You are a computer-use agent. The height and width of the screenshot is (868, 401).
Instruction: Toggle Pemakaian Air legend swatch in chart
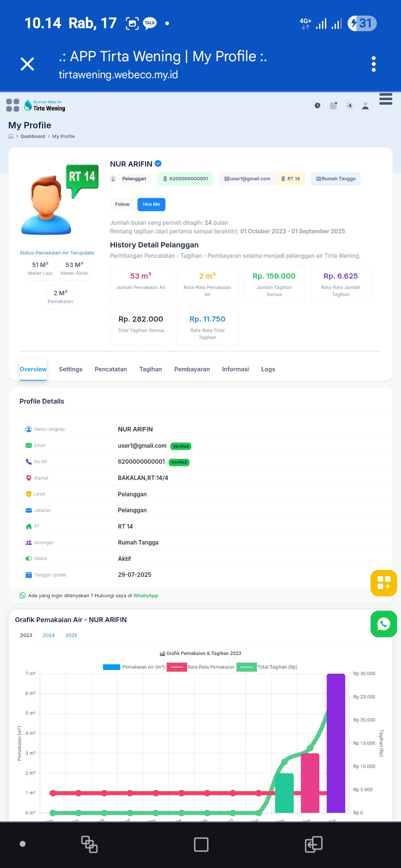pos(111,667)
